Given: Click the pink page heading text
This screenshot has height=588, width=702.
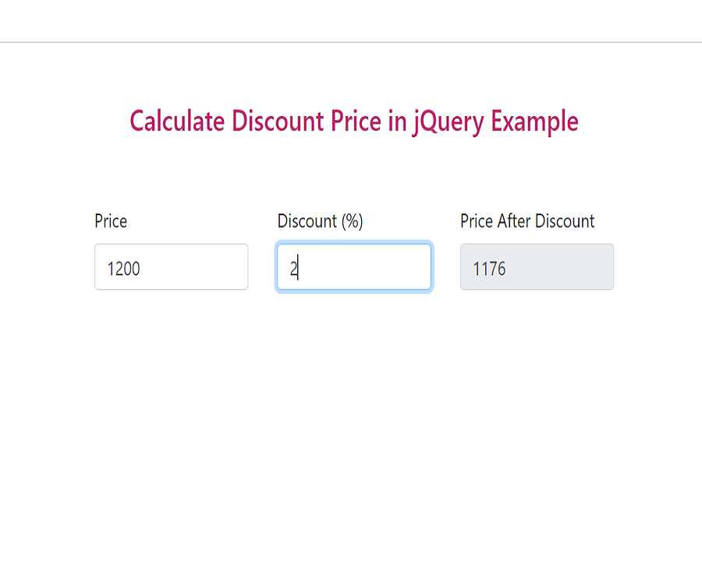Looking at the screenshot, I should (x=354, y=122).
